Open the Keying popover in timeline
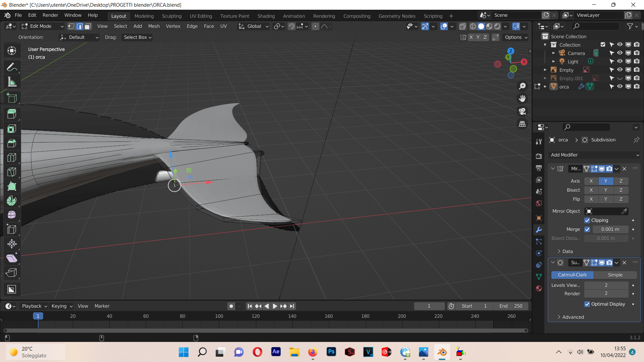Image resolution: width=644 pixels, height=362 pixels. 62,306
